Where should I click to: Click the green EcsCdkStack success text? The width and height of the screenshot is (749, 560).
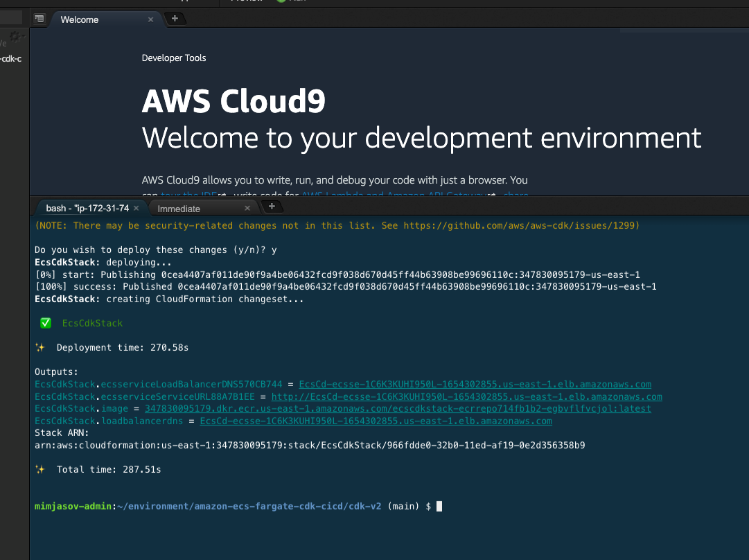pyautogui.click(x=92, y=324)
